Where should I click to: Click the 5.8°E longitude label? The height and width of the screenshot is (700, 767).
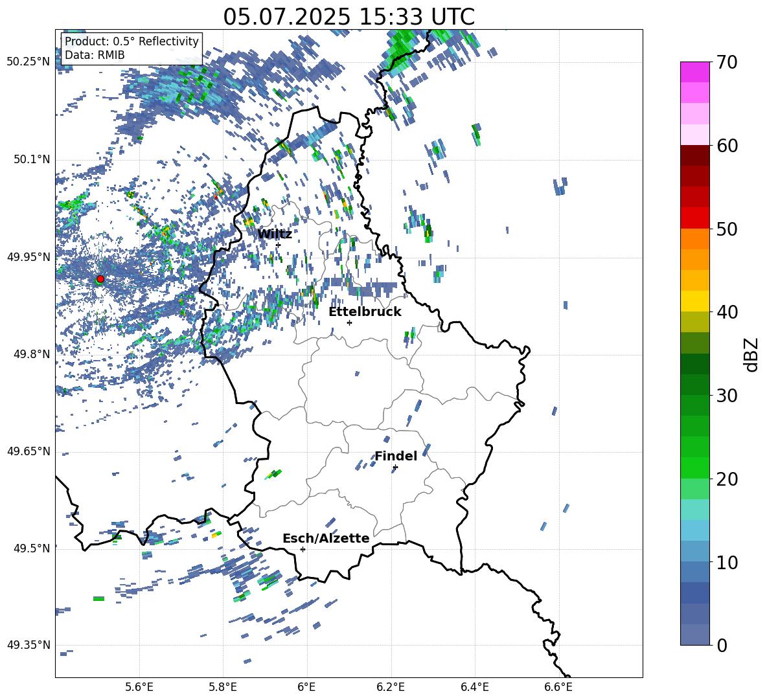pyautogui.click(x=223, y=687)
